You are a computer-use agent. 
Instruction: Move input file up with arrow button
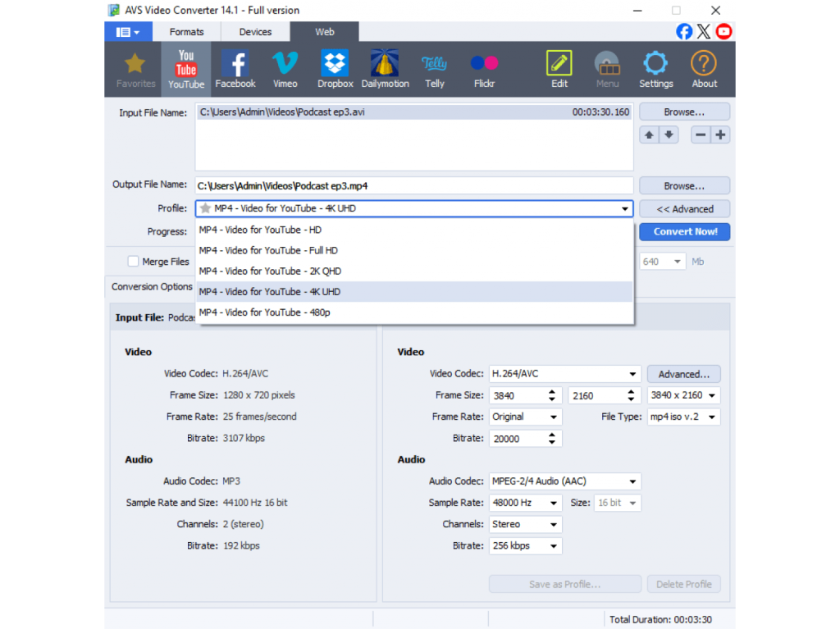(650, 135)
